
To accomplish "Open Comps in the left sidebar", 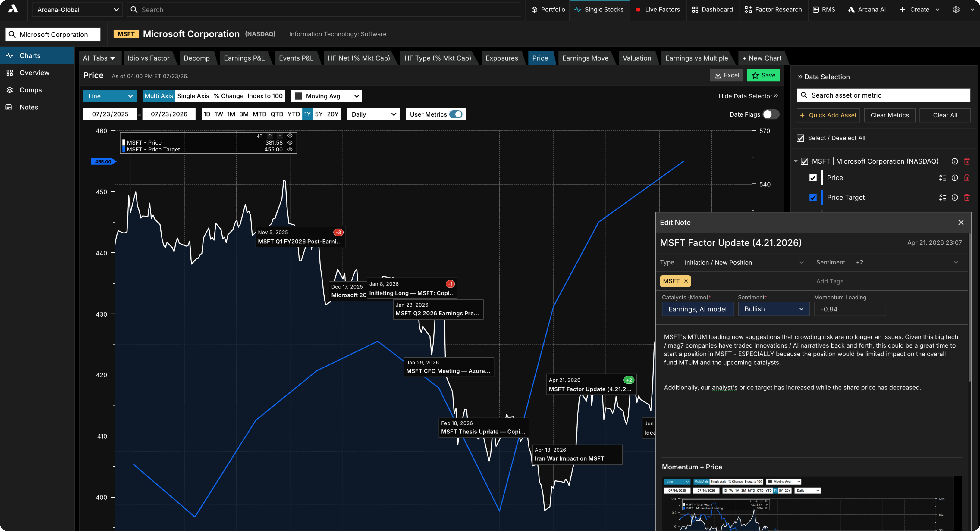I will click(37, 90).
